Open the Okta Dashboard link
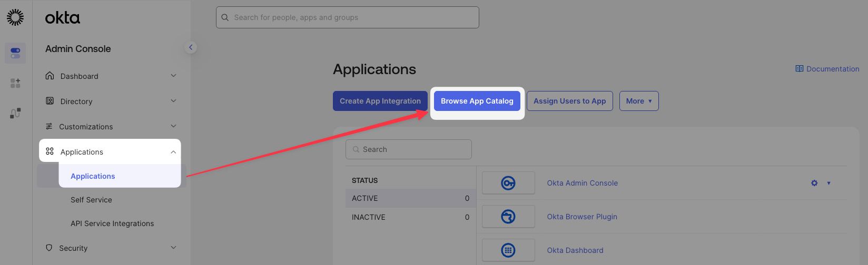868x265 pixels. point(575,250)
